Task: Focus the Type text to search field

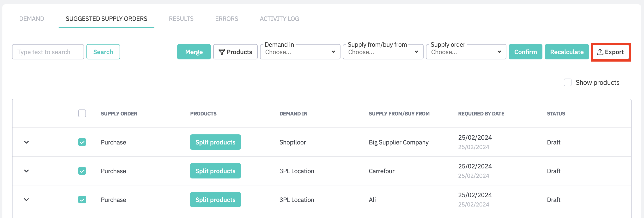Action: tap(48, 52)
